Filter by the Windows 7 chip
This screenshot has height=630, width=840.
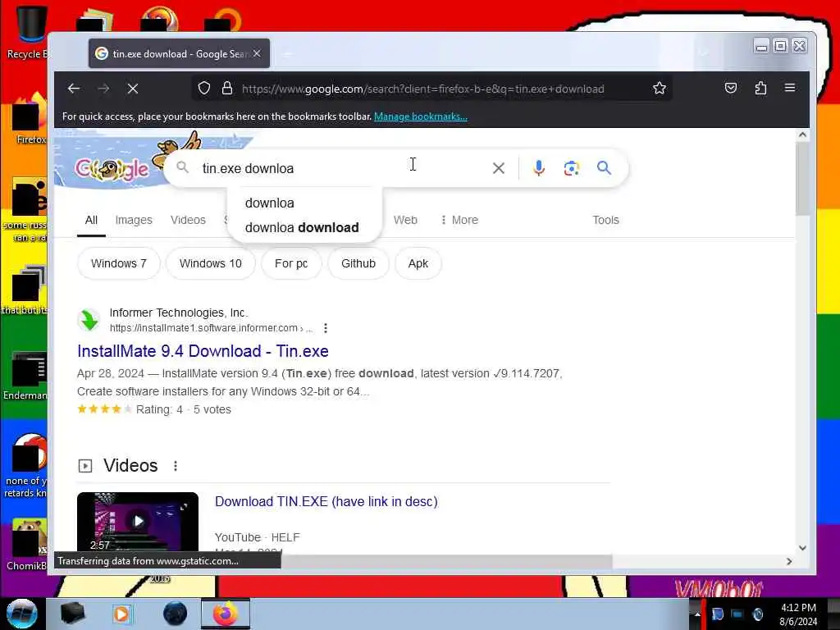[x=118, y=263]
